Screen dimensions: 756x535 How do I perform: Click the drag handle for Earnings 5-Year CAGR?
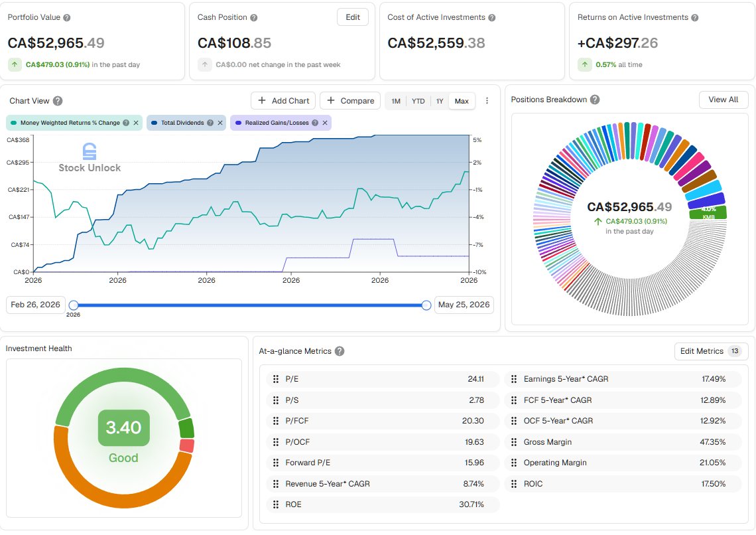pos(514,379)
